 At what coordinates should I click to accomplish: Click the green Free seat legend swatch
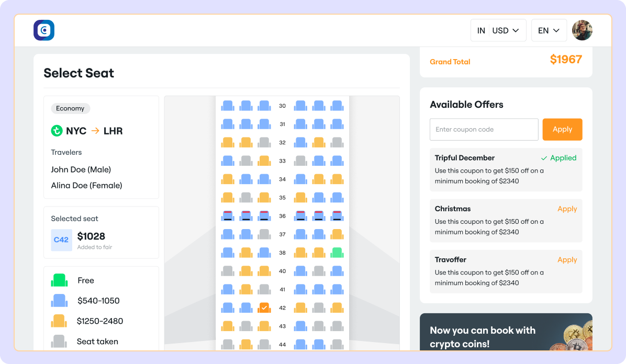pos(59,280)
